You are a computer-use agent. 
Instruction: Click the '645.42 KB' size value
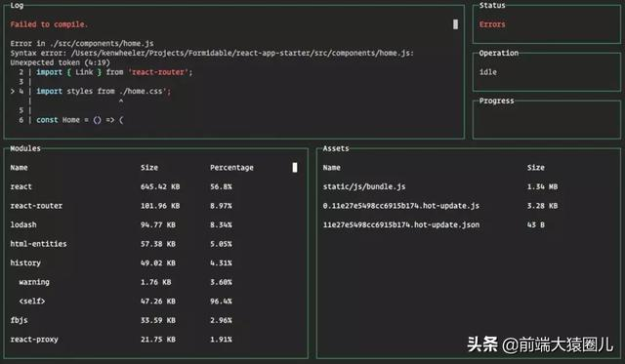point(160,186)
